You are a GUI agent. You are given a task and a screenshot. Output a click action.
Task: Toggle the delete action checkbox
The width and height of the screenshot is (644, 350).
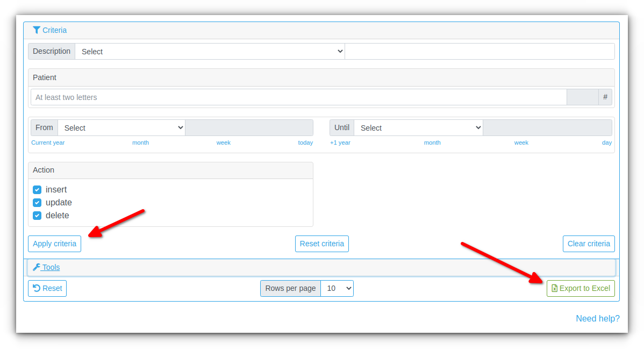(37, 216)
